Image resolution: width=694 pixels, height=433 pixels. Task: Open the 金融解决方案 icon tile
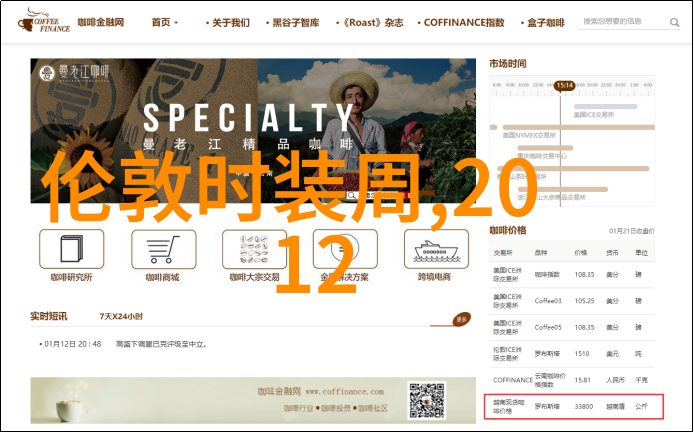point(345,249)
